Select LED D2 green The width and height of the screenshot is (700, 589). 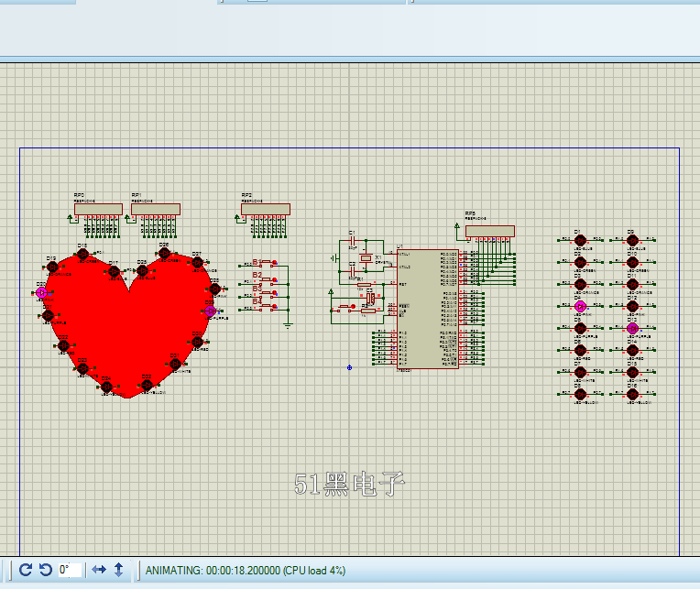pyautogui.click(x=580, y=262)
